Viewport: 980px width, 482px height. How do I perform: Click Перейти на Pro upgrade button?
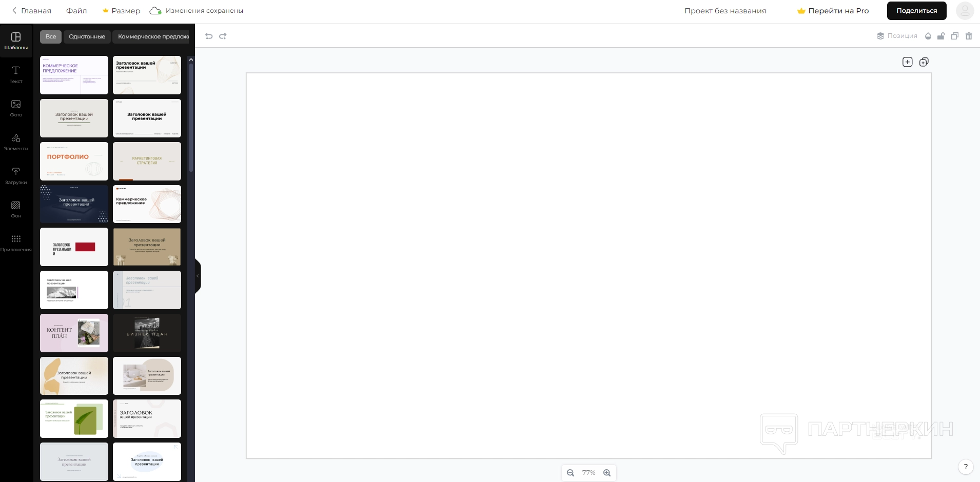(833, 11)
